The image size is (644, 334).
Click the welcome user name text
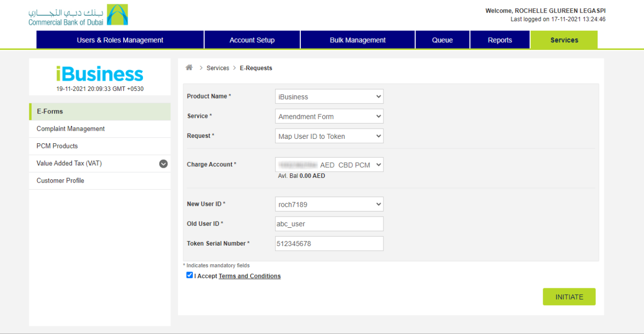point(546,11)
